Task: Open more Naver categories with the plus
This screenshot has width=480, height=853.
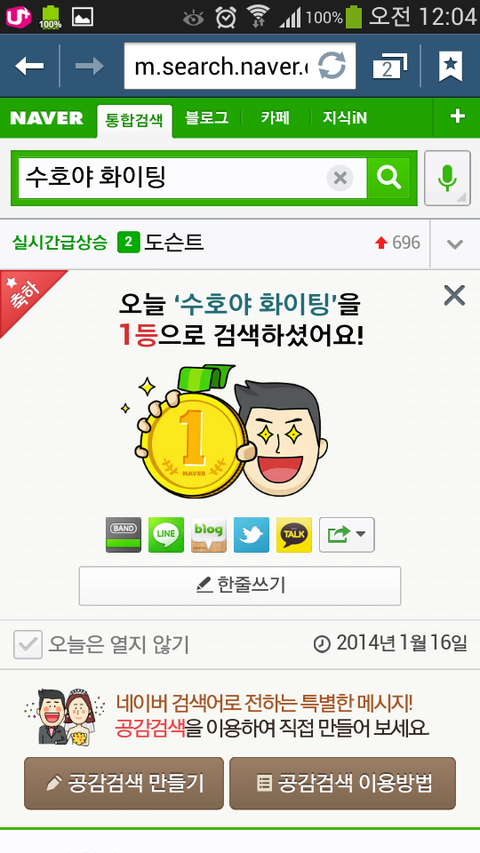Action: [457, 116]
